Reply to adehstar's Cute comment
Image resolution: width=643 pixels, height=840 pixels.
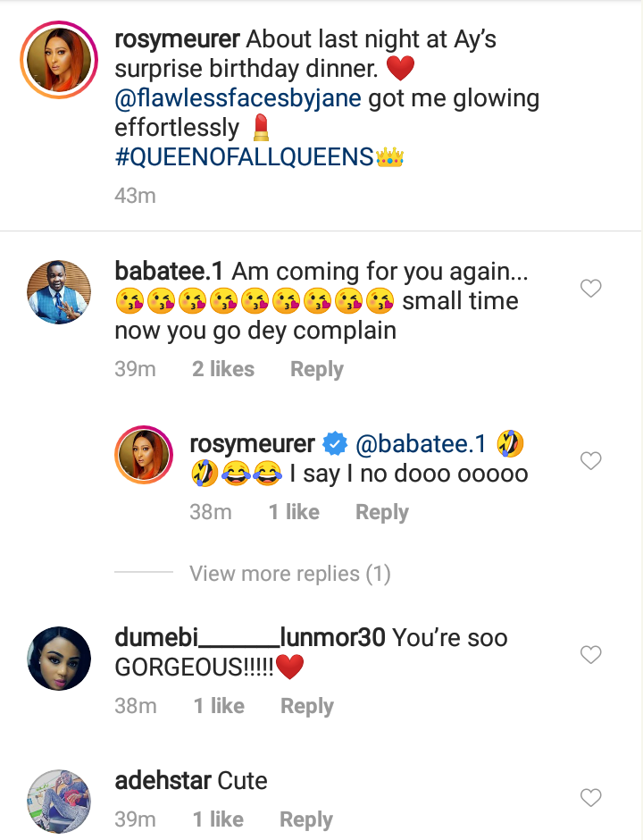(x=306, y=819)
